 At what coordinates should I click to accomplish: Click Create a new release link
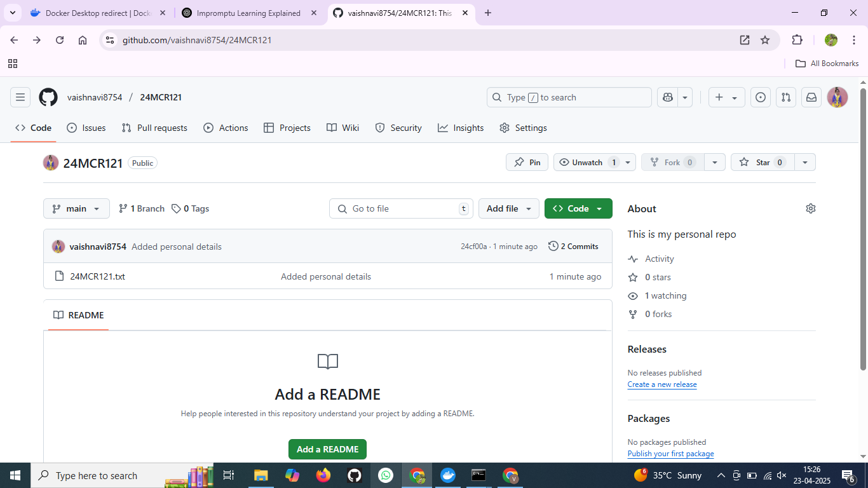pyautogui.click(x=662, y=384)
